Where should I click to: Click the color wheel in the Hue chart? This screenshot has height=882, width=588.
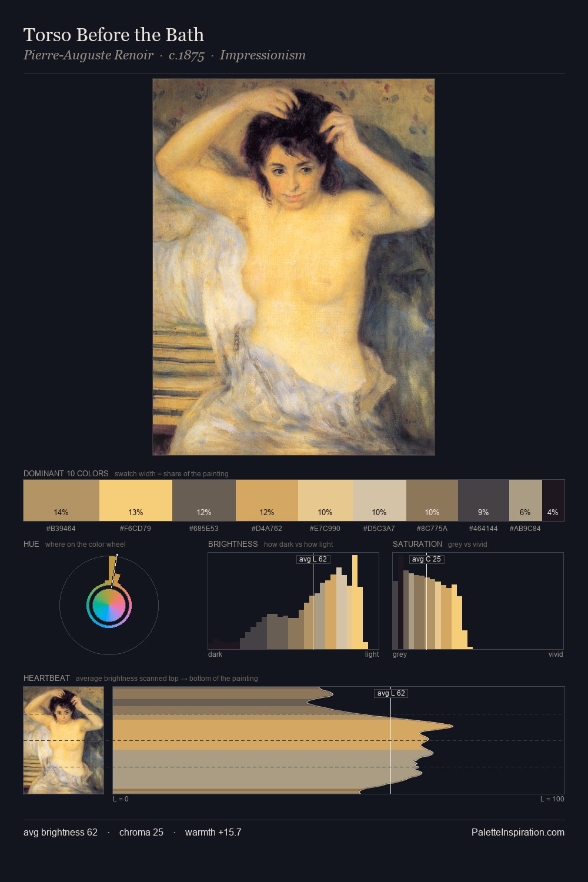[x=109, y=605]
